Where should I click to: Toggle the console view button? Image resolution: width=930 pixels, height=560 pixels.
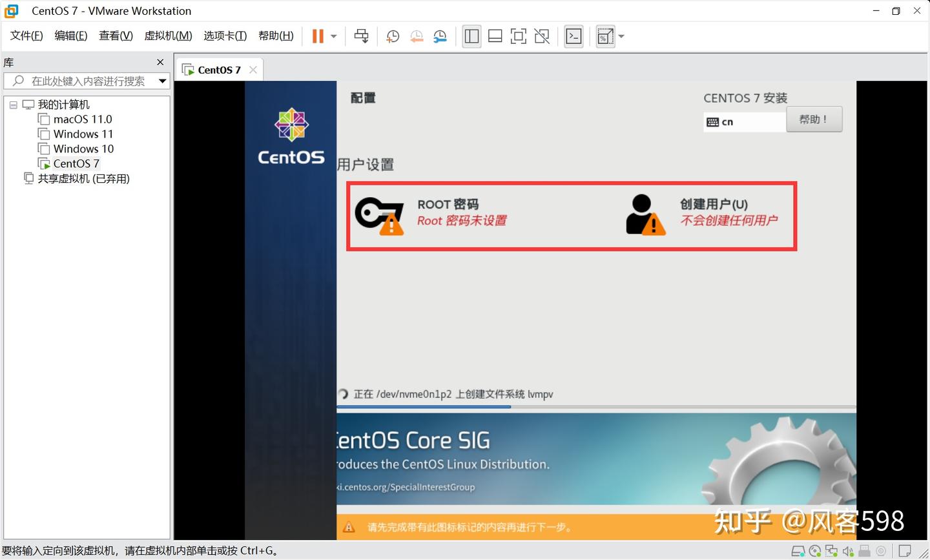[x=573, y=36]
